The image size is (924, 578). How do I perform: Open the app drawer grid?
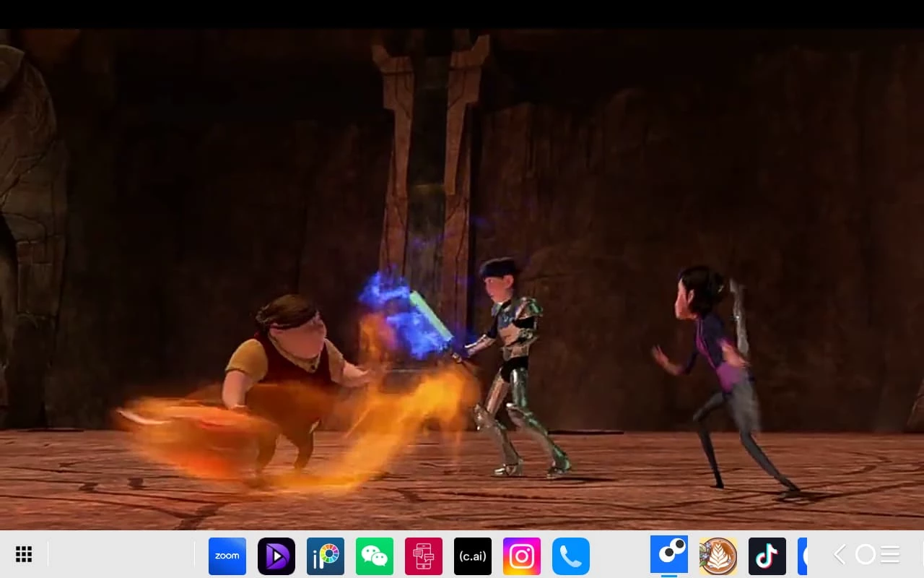(x=24, y=554)
